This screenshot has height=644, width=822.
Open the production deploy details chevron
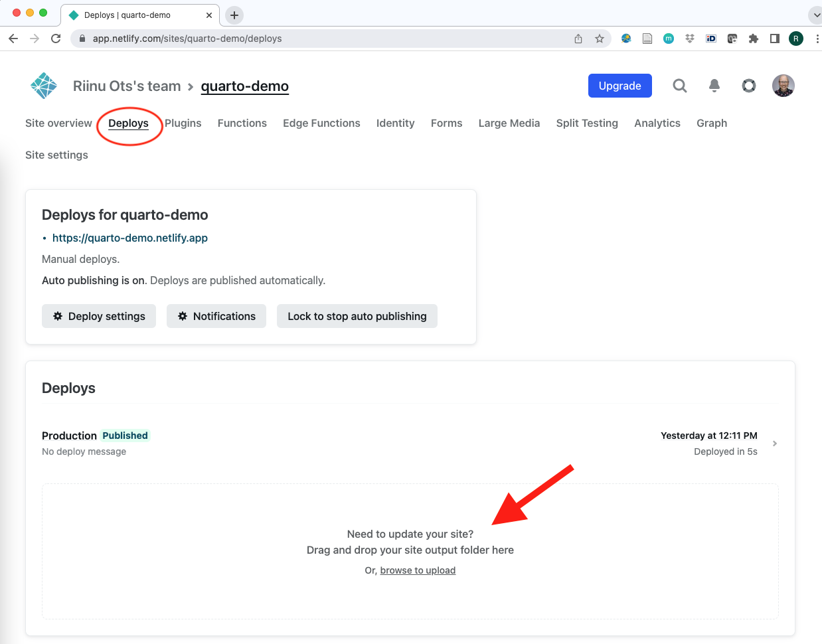pos(775,443)
